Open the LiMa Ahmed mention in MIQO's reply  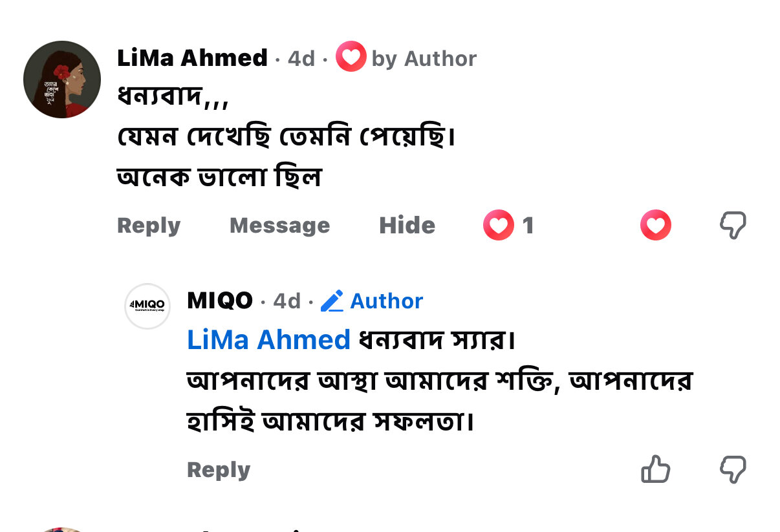coord(268,340)
